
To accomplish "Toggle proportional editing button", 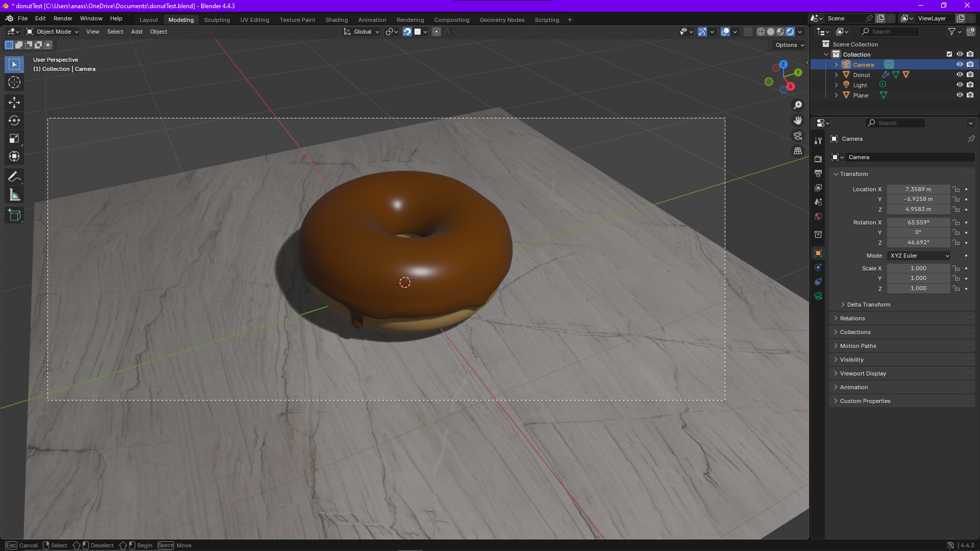I will tap(436, 32).
